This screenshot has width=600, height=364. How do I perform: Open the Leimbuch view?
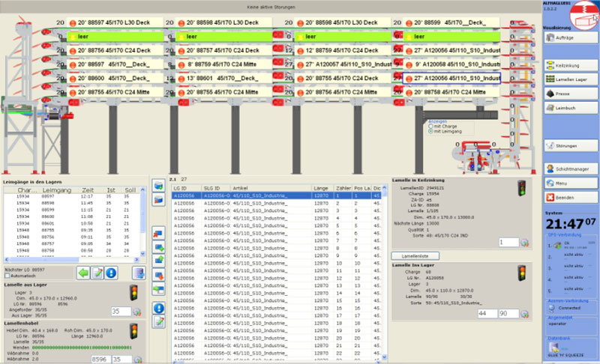coord(571,108)
